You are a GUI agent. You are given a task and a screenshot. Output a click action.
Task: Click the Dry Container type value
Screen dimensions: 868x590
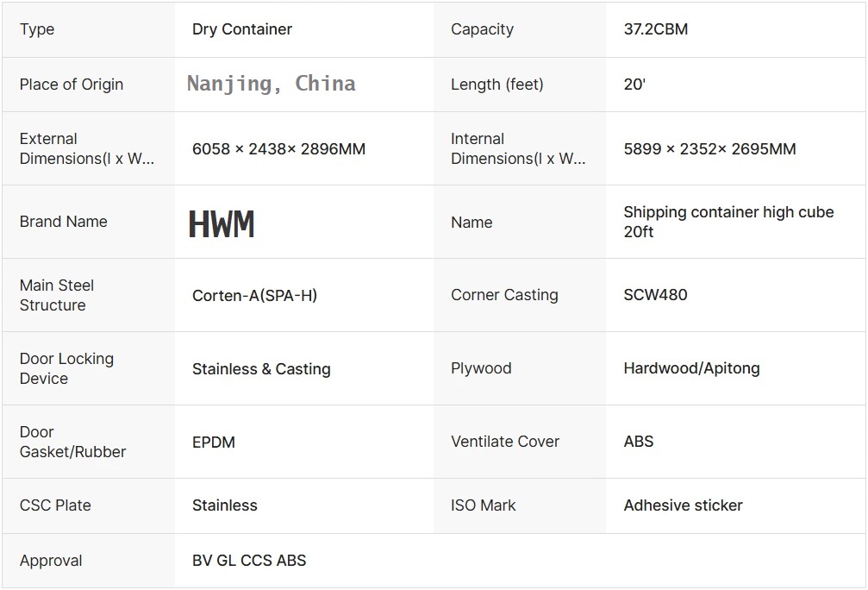pyautogui.click(x=241, y=29)
